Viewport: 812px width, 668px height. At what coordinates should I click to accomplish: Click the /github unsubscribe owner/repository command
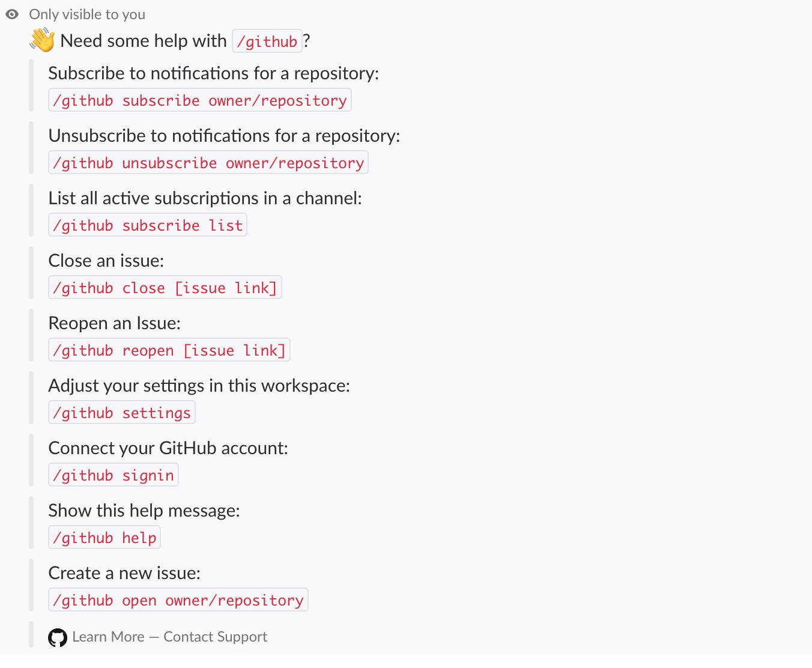[208, 163]
